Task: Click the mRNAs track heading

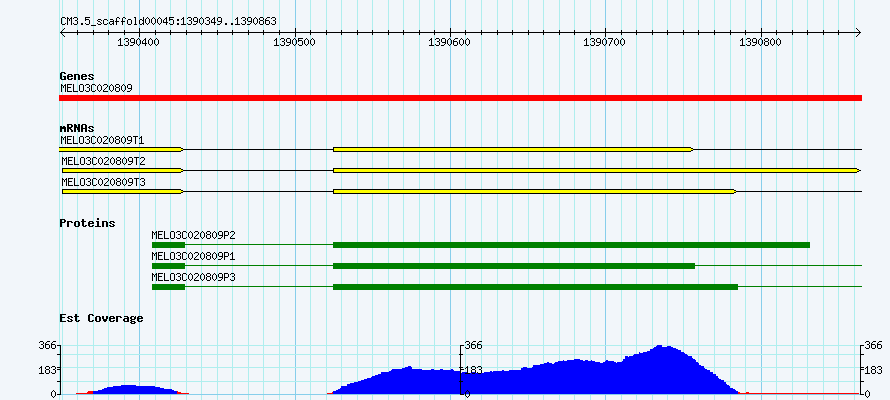Action: tap(77, 128)
